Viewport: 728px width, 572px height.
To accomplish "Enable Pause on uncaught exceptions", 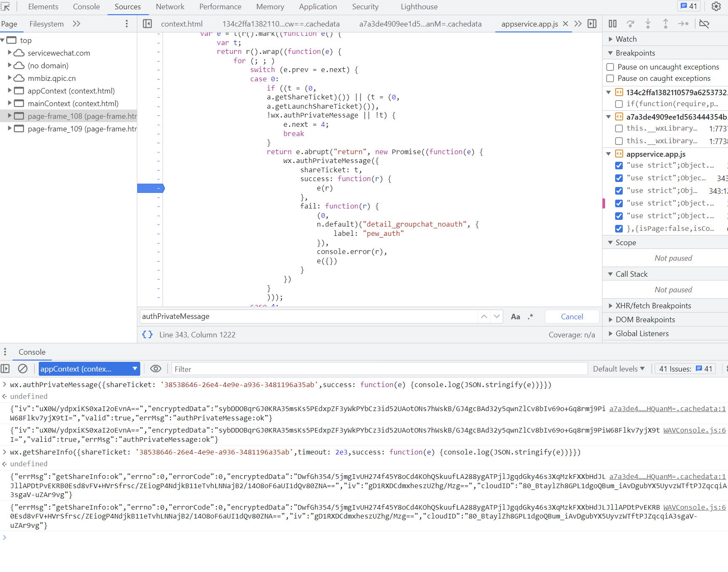I will (610, 67).
